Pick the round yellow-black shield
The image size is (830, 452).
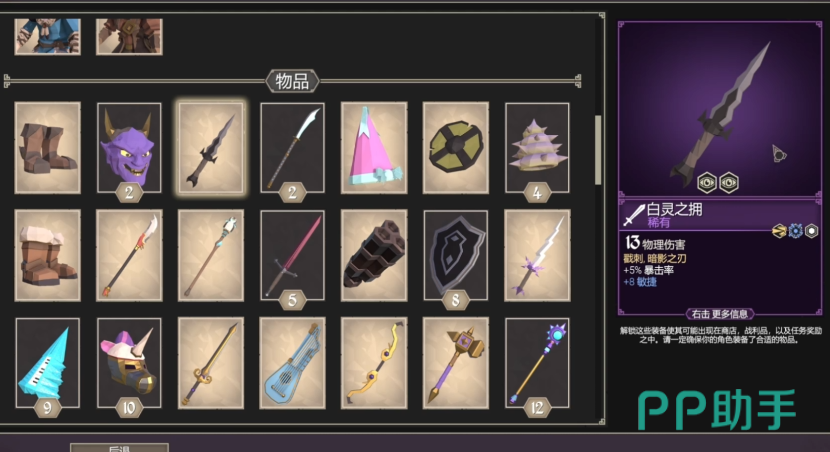tap(456, 148)
